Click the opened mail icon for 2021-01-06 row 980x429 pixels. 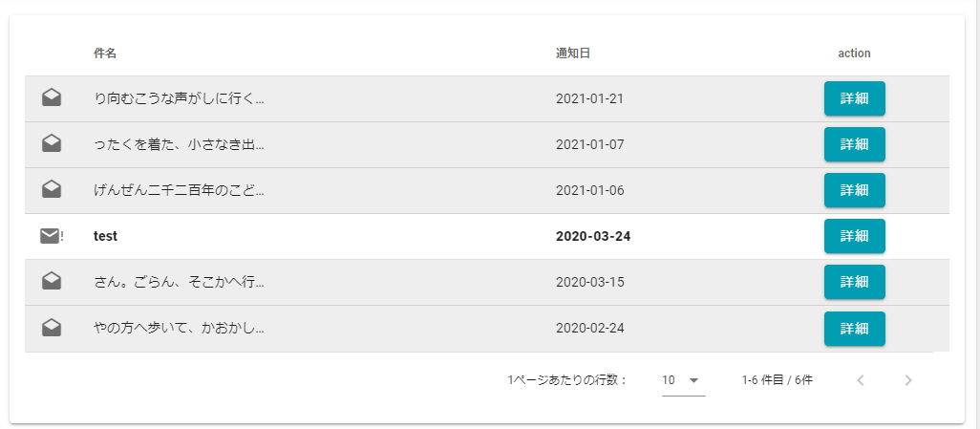click(52, 190)
